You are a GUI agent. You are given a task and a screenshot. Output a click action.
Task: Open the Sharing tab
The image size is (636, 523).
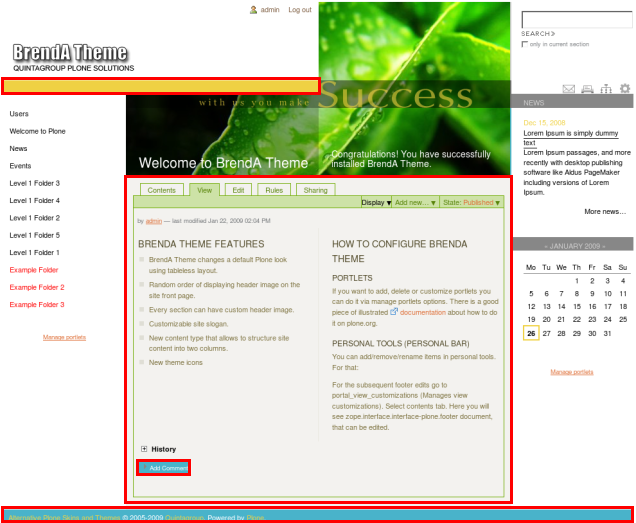[315, 190]
